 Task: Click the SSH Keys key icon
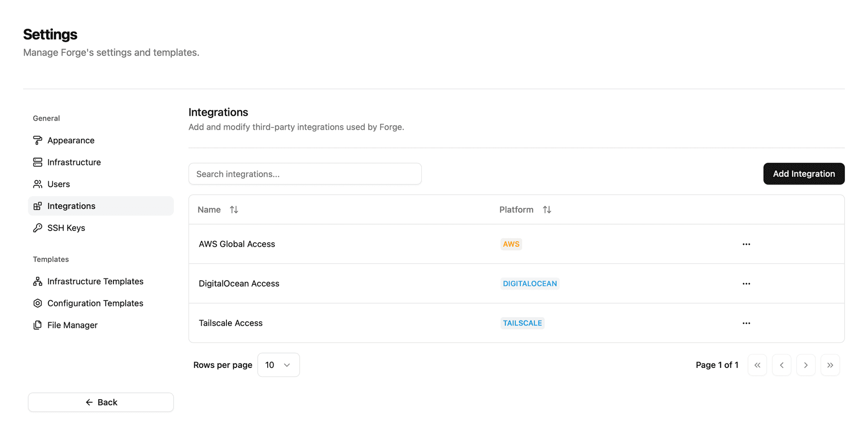click(38, 228)
